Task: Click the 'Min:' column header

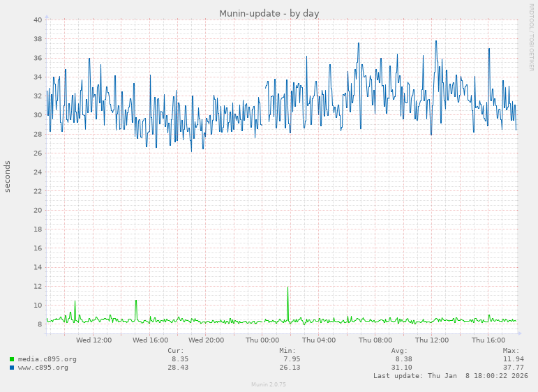Action: pos(287,351)
